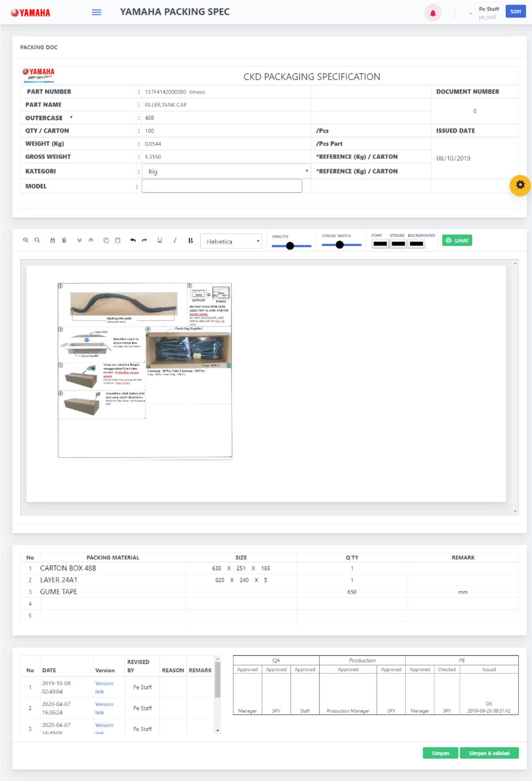
Task: Click the zoom in magnifier icon
Action: click(x=26, y=240)
